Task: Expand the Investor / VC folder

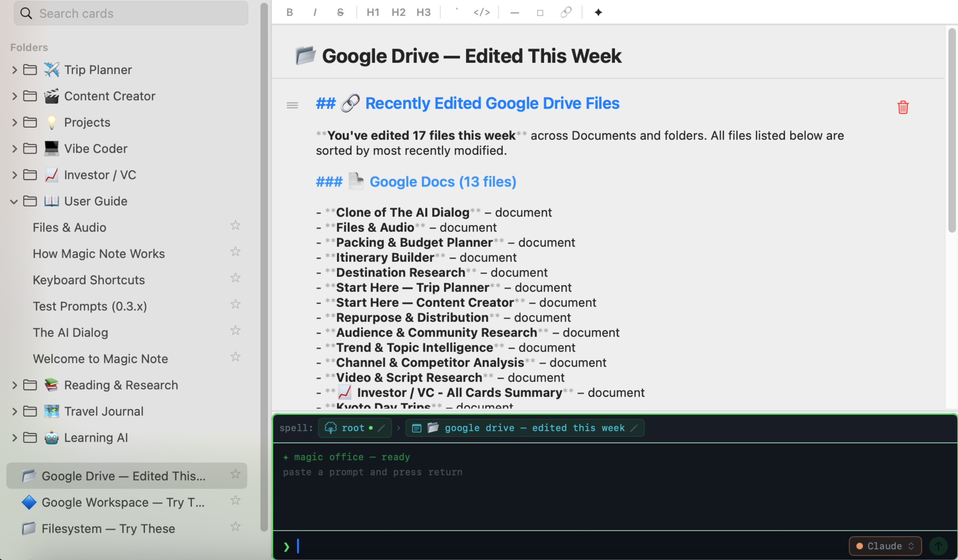Action: 14,175
